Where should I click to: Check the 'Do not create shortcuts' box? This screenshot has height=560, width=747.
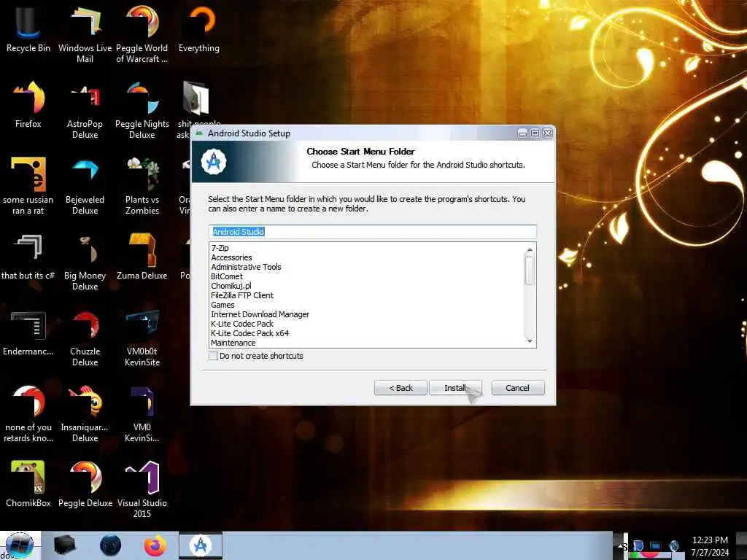point(214,355)
